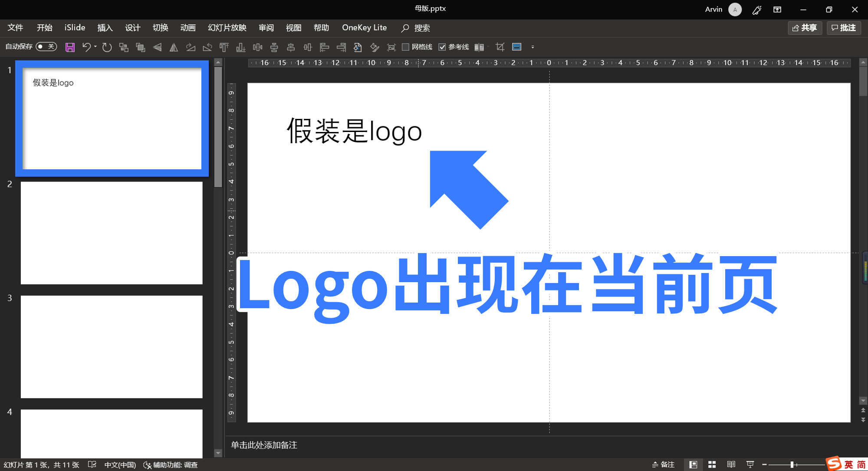The image size is (868, 471).
Task: Click the Redo arrow icon
Action: [x=107, y=47]
